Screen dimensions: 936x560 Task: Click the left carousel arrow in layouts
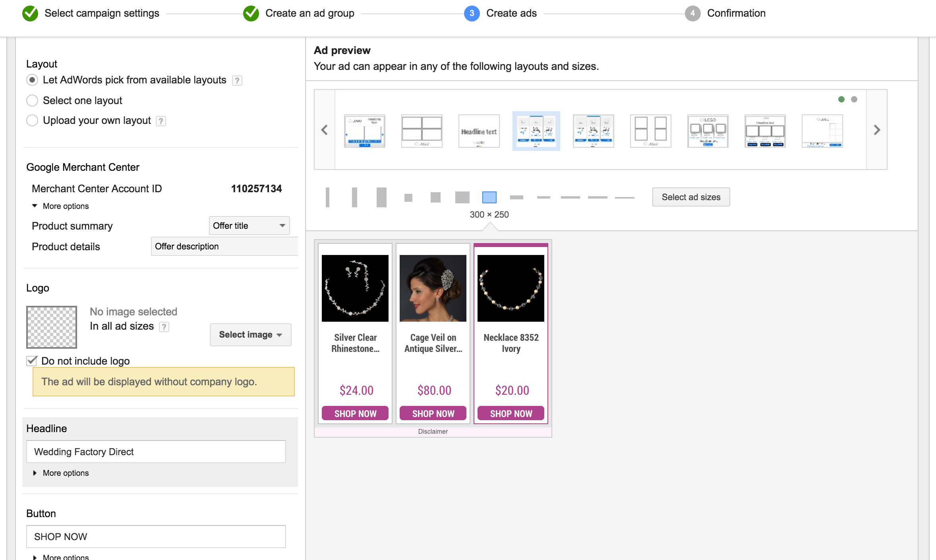click(x=325, y=130)
